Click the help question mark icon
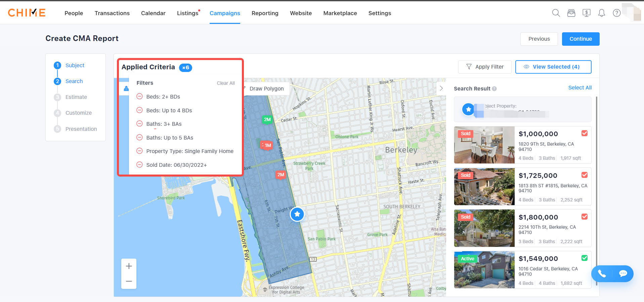 point(616,13)
